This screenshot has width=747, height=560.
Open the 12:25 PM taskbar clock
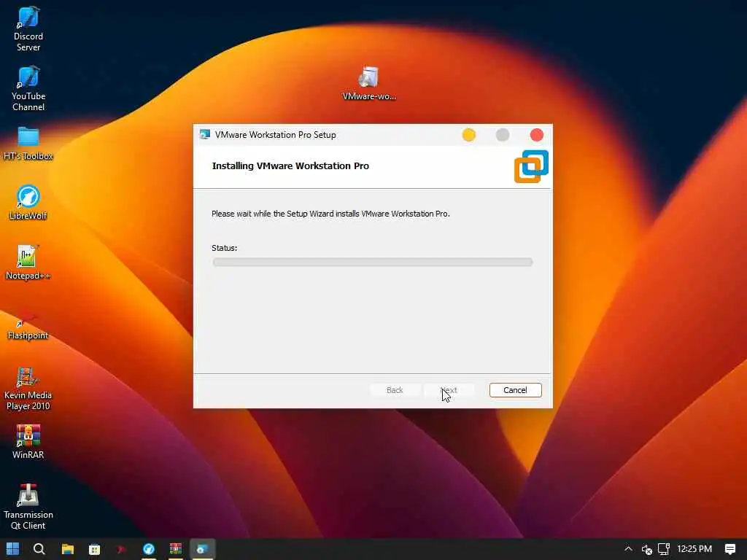[694, 549]
